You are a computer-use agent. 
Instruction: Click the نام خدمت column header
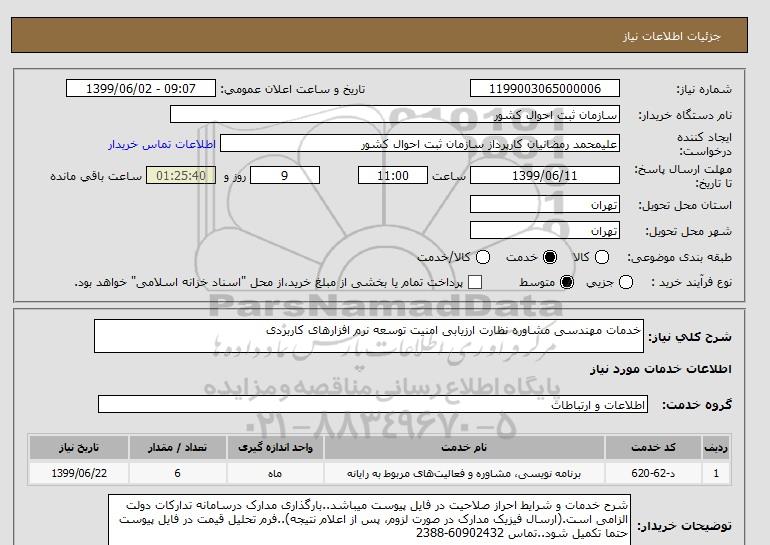(464, 447)
